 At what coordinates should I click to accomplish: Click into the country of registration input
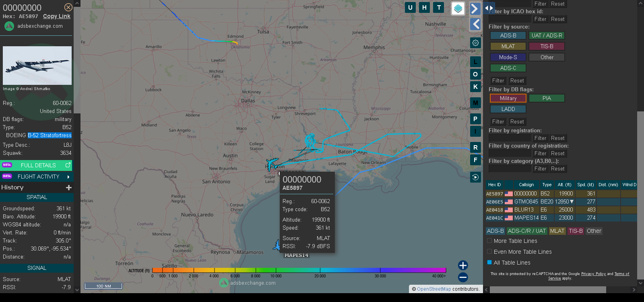pos(510,153)
